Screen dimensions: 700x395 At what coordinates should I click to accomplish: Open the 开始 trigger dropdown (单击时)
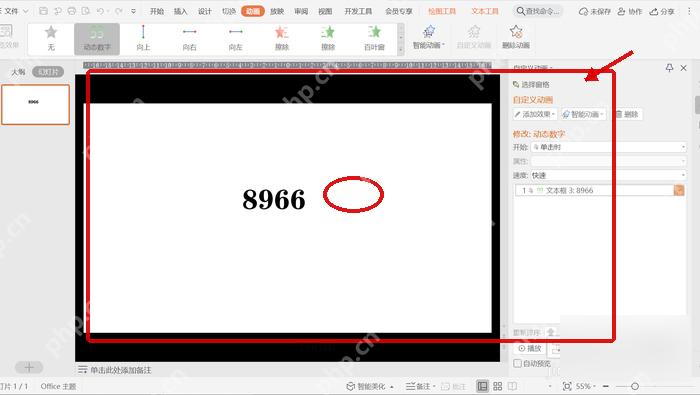[608, 147]
